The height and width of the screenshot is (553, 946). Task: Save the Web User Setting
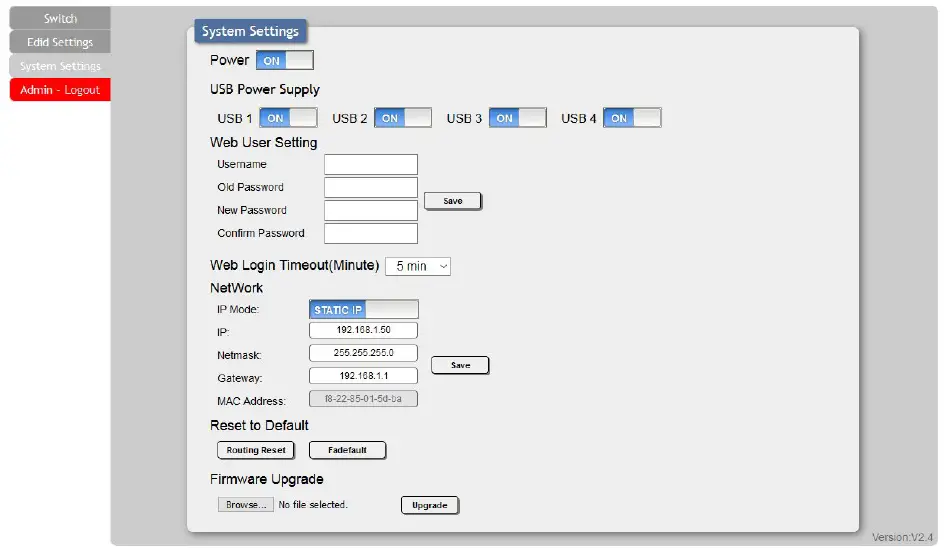click(x=452, y=201)
